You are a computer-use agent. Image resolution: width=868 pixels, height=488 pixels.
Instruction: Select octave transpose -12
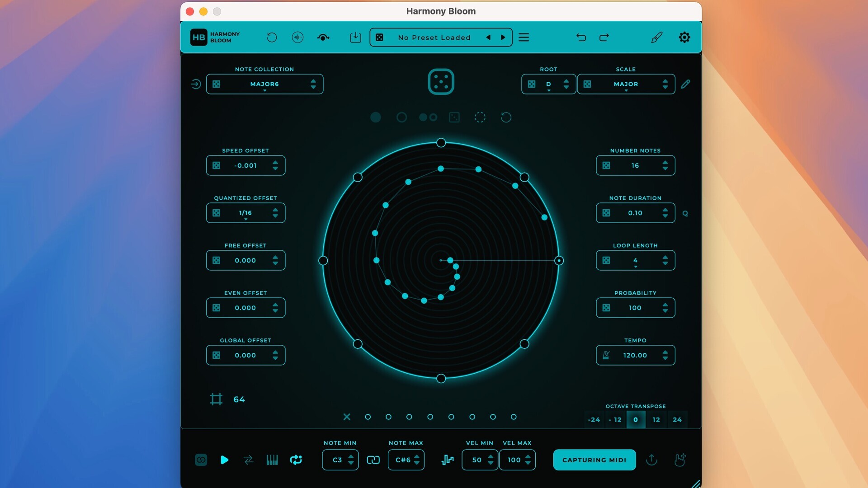point(615,420)
